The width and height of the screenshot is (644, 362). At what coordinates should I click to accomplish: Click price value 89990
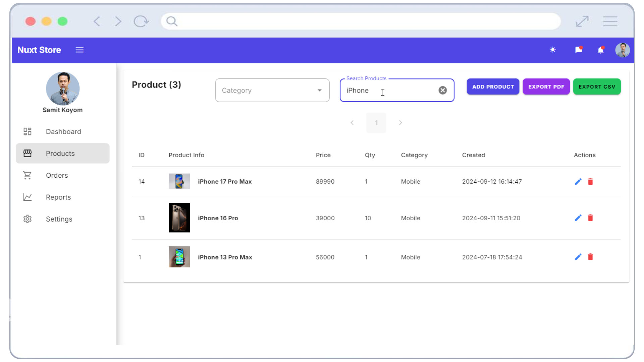click(x=325, y=181)
